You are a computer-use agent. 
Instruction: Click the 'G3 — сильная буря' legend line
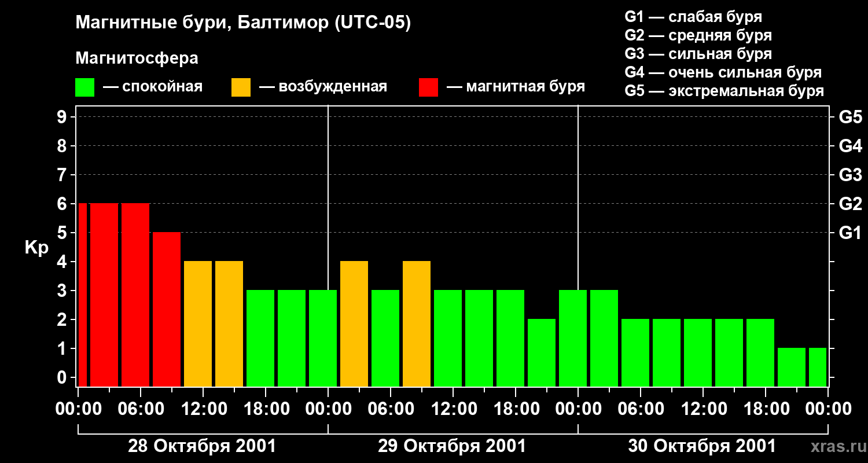coord(698,54)
